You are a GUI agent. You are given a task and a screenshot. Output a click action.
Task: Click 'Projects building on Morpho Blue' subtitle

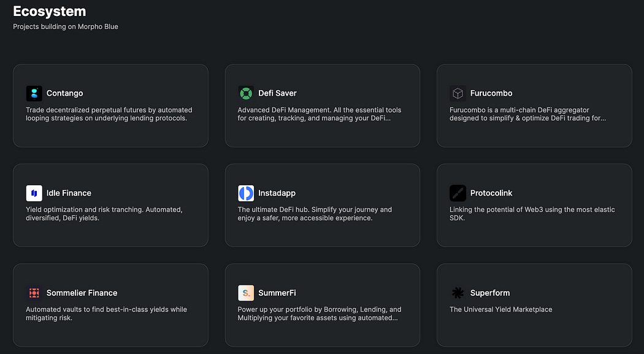(x=65, y=27)
